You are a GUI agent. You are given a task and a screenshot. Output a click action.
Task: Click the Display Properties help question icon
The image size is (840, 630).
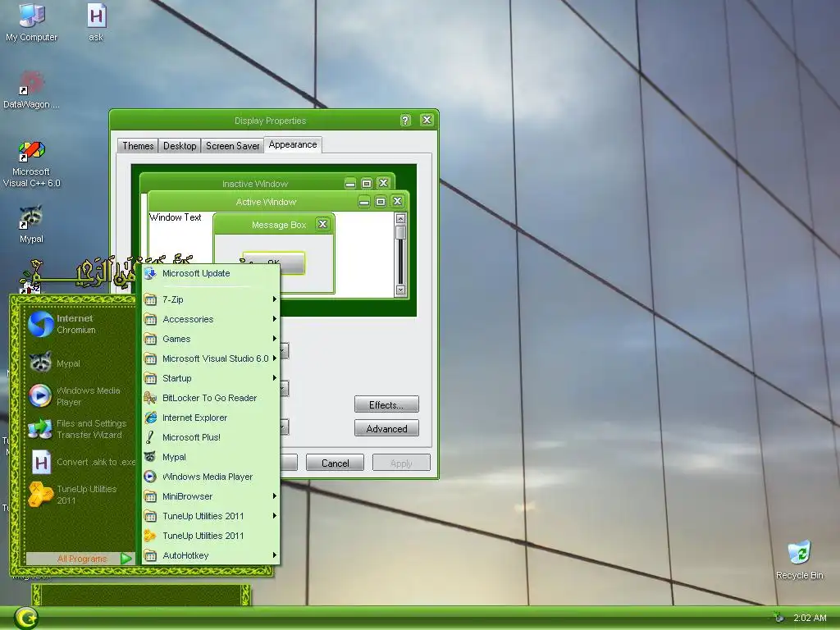[405, 120]
